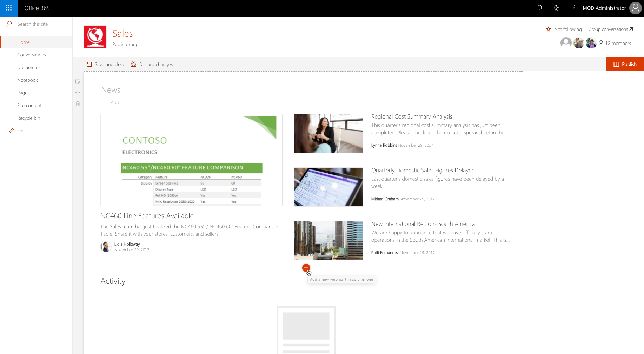Open the city buildings thumbnail image
644x354 pixels.
pyautogui.click(x=328, y=241)
